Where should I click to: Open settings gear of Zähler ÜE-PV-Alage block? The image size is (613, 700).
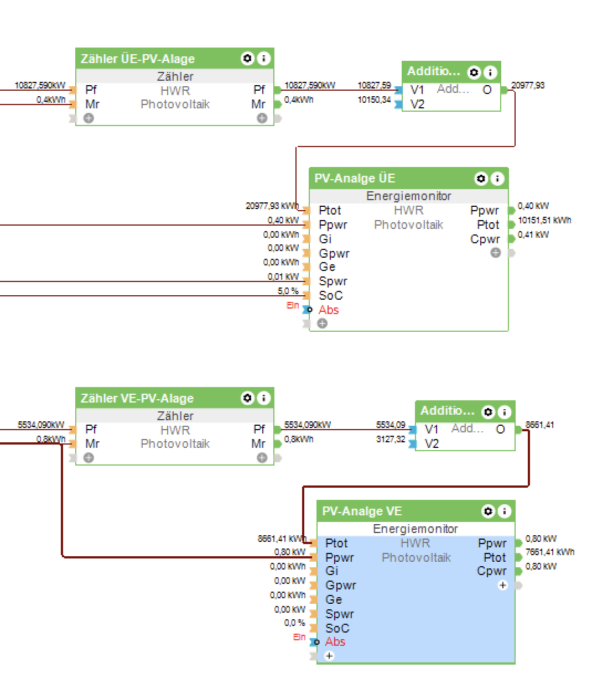pos(247,58)
